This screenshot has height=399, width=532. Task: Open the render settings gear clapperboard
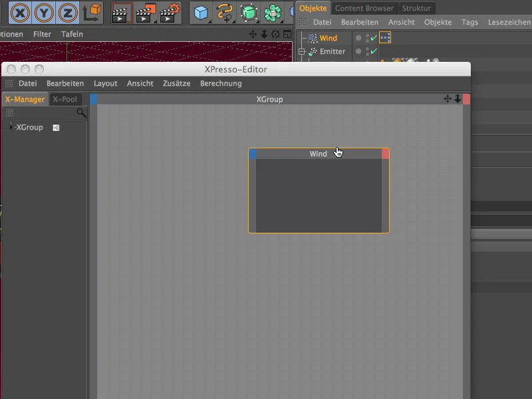170,12
